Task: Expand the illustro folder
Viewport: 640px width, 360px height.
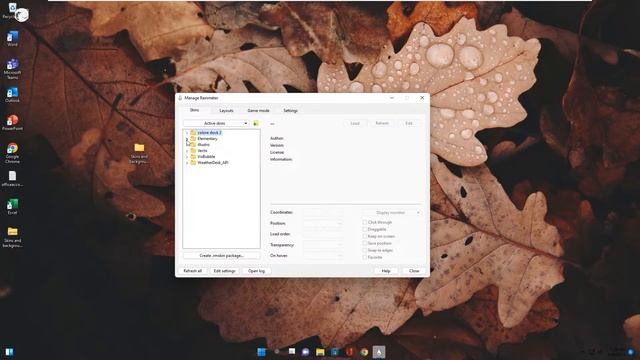Action: 187,145
